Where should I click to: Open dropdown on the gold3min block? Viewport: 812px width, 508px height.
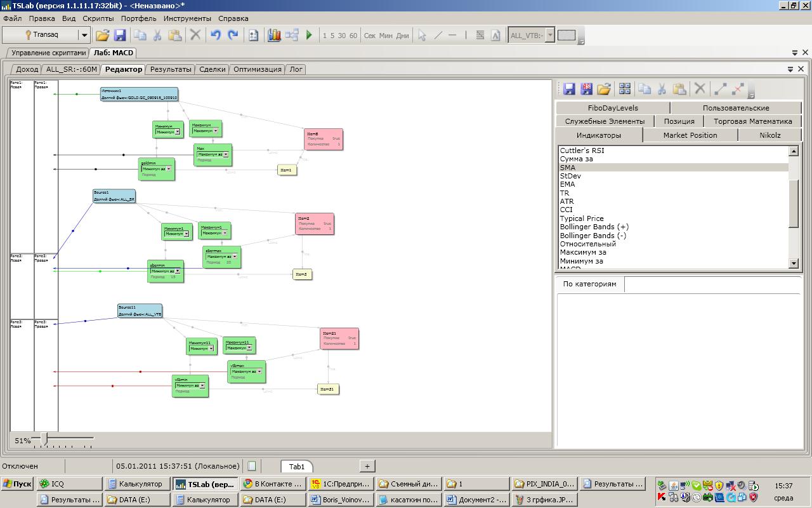[x=169, y=169]
